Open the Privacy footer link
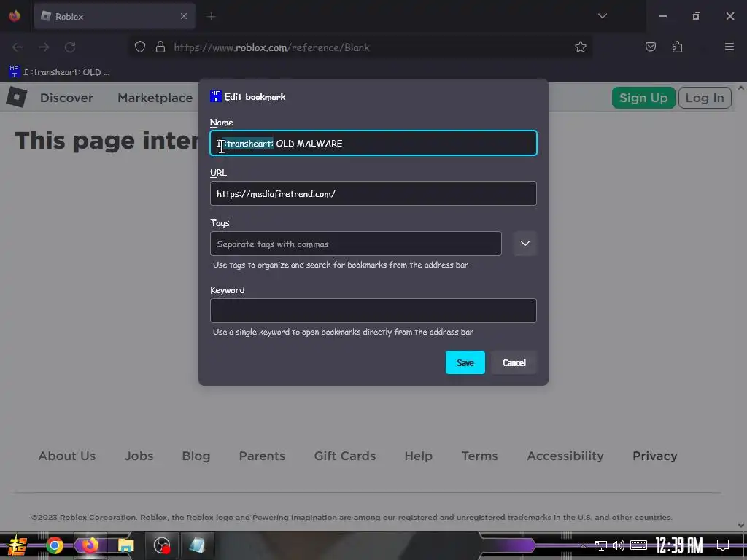This screenshot has height=560, width=747. pos(654,456)
